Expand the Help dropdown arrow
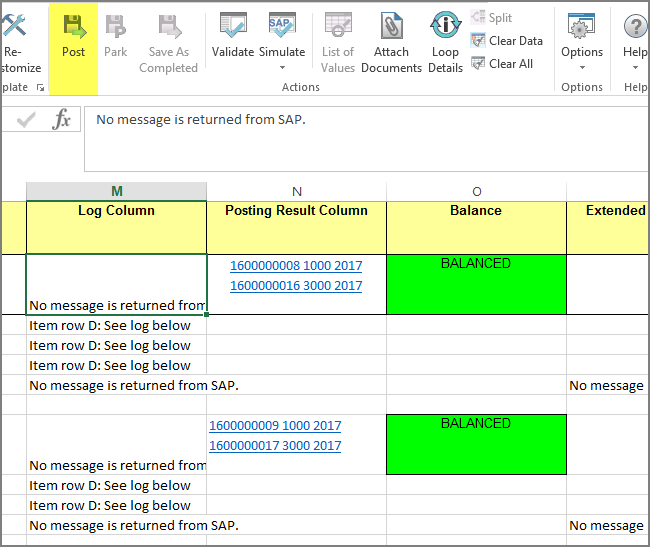 click(635, 68)
